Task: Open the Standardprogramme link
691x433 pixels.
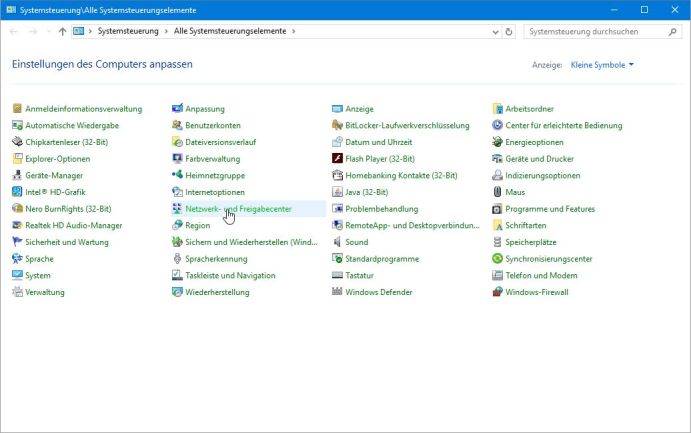Action: tap(382, 259)
